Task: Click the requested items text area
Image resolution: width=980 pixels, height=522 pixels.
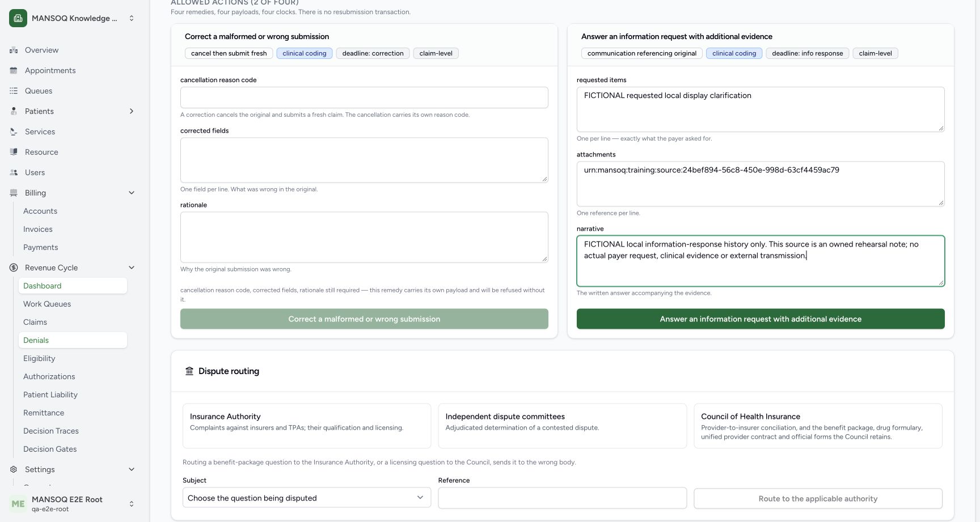Action: (761, 109)
